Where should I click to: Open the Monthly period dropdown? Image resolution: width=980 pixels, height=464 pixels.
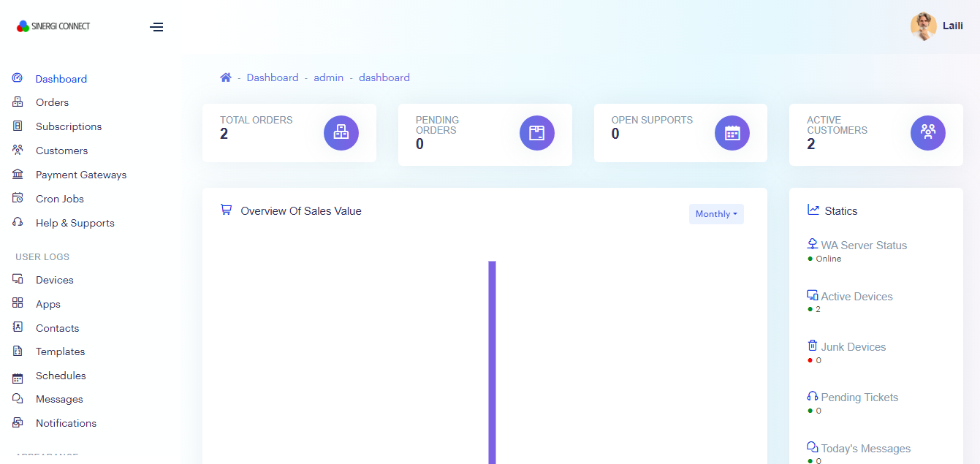(x=716, y=214)
